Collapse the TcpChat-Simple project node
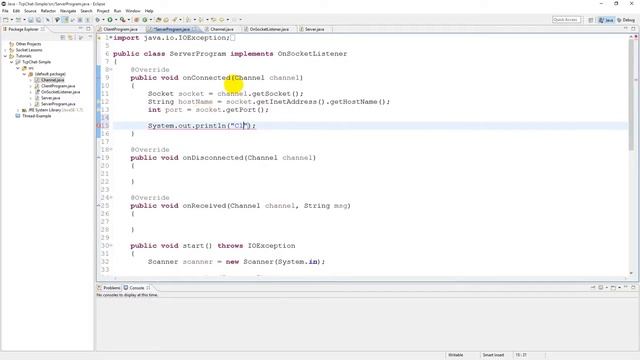Image resolution: width=640 pixels, height=360 pixels. (x=12, y=62)
